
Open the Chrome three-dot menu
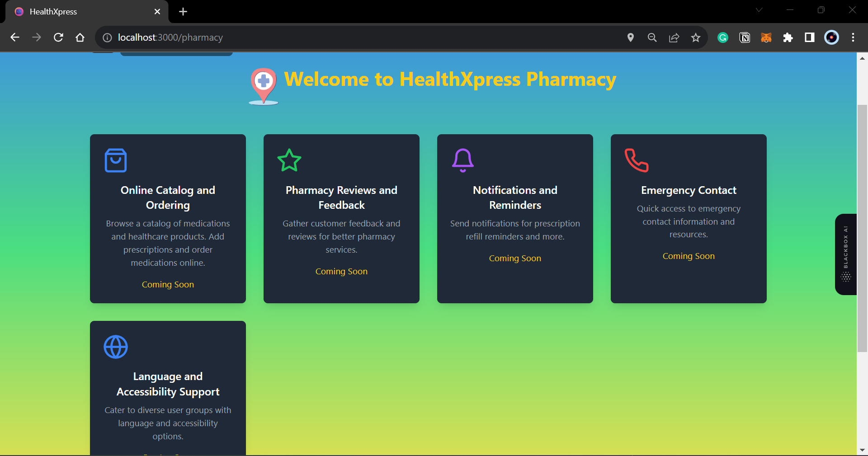pos(853,38)
